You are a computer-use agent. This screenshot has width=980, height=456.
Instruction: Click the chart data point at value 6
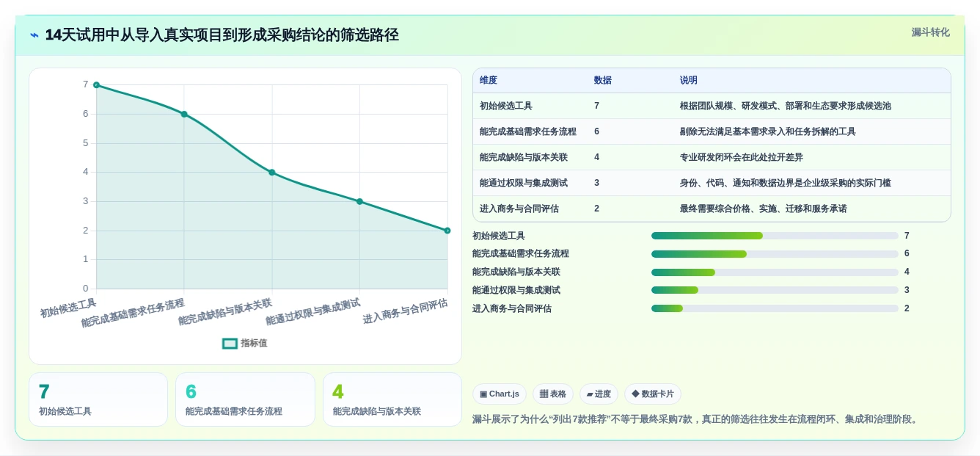[184, 114]
